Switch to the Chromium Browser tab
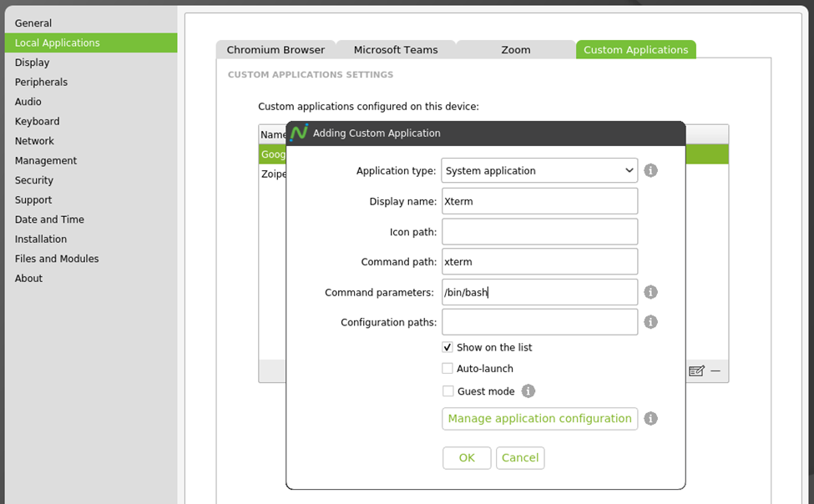The height and width of the screenshot is (504, 814). (276, 50)
